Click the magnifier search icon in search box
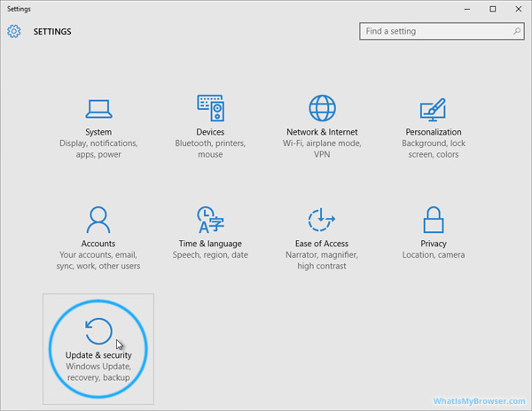The width and height of the screenshot is (532, 411). pyautogui.click(x=517, y=31)
